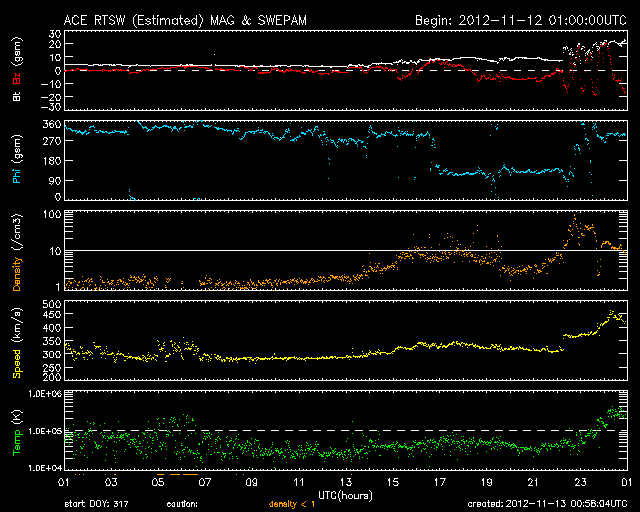Screen dimensions: 640x512
Task: Click the 'UTC(hours)' x-axis label
Action: 345,496
